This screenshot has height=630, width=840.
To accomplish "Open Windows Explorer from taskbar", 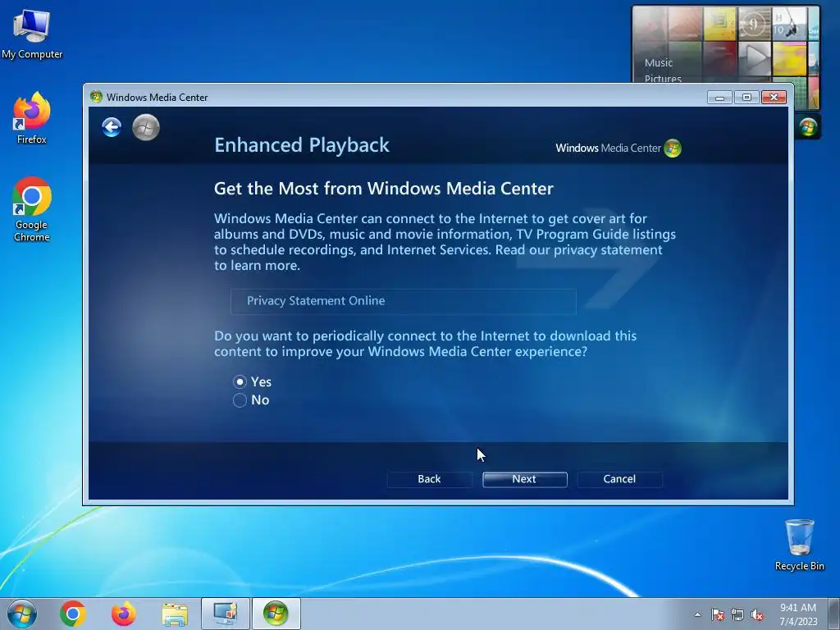I will (175, 614).
